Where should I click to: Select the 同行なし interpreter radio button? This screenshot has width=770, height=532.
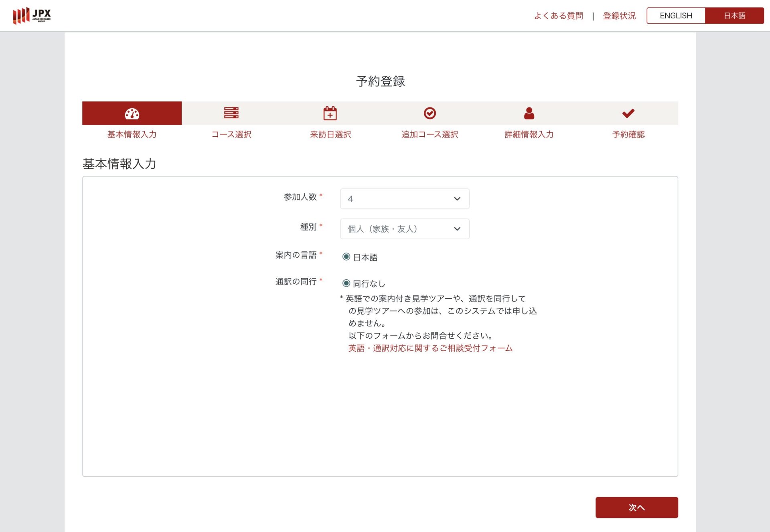tap(346, 283)
